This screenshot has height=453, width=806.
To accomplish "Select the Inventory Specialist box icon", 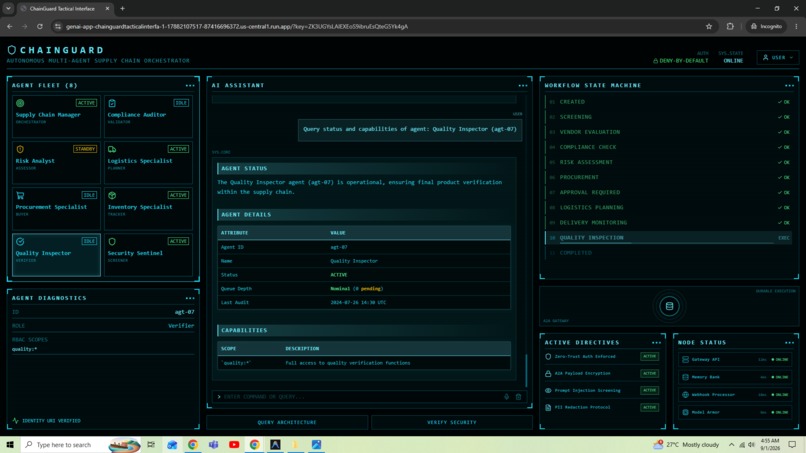I will coord(112,195).
